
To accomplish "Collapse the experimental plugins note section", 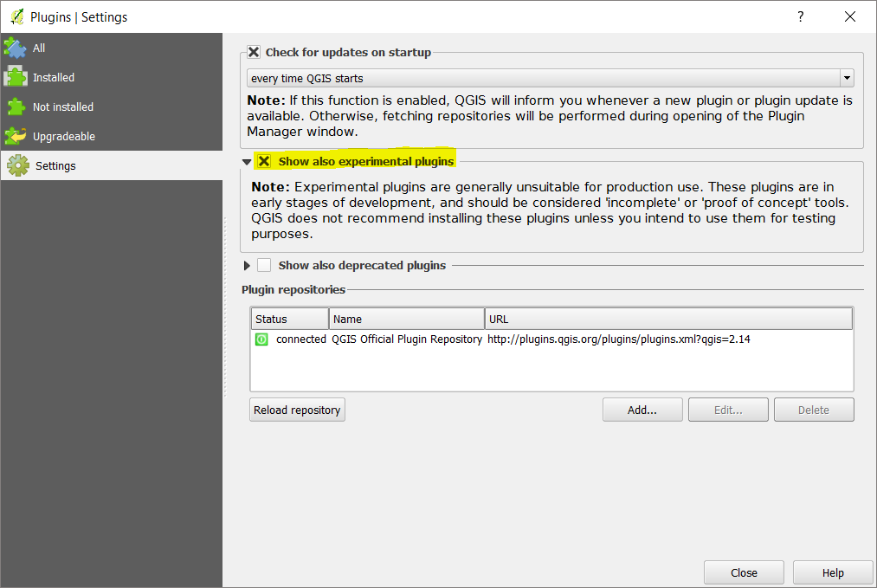I will tap(247, 160).
